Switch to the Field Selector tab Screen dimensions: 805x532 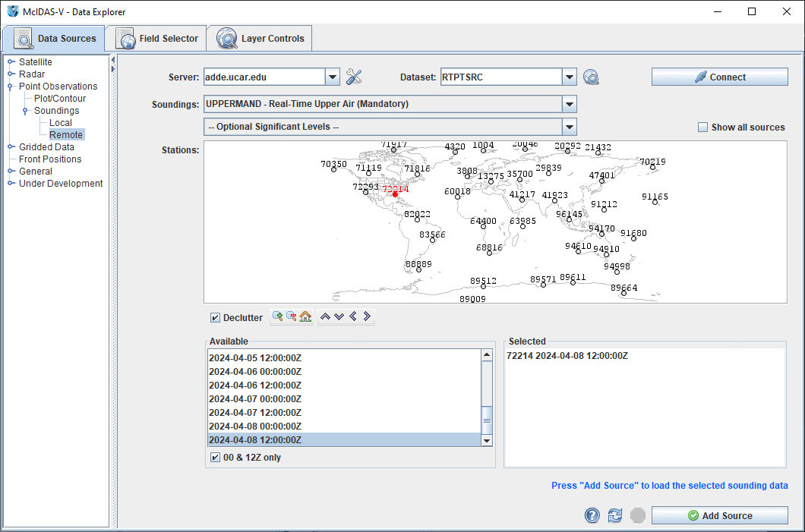click(156, 39)
